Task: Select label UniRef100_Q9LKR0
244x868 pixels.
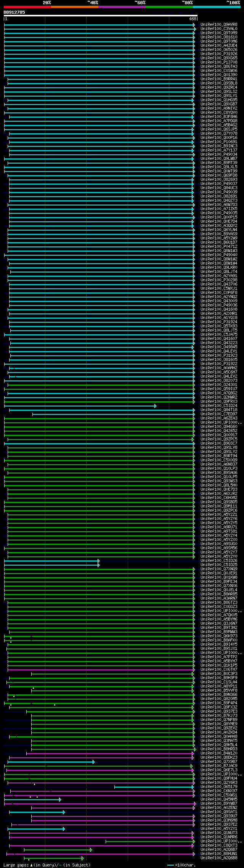Action: tap(219, 268)
